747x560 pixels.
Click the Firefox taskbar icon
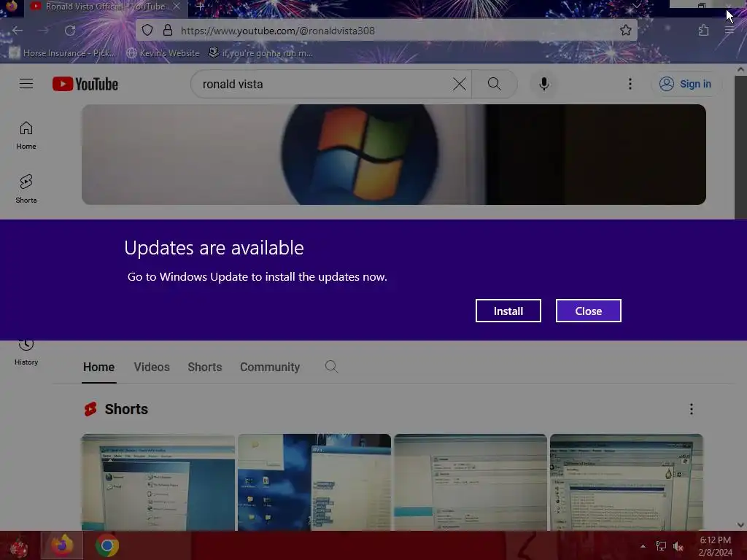(x=62, y=545)
